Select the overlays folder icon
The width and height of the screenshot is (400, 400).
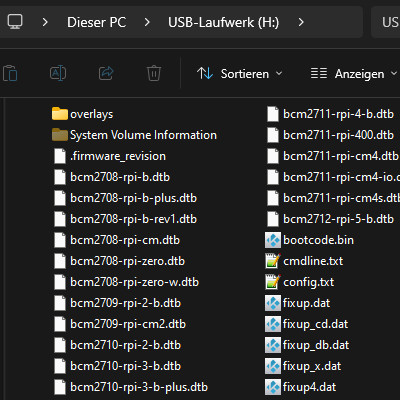coord(60,114)
